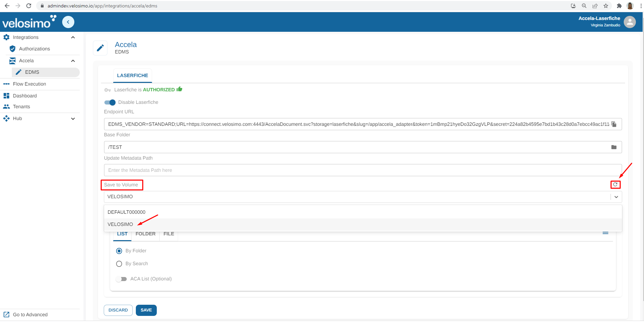
Task: Switch to the LIST tab
Action: pyautogui.click(x=122, y=234)
